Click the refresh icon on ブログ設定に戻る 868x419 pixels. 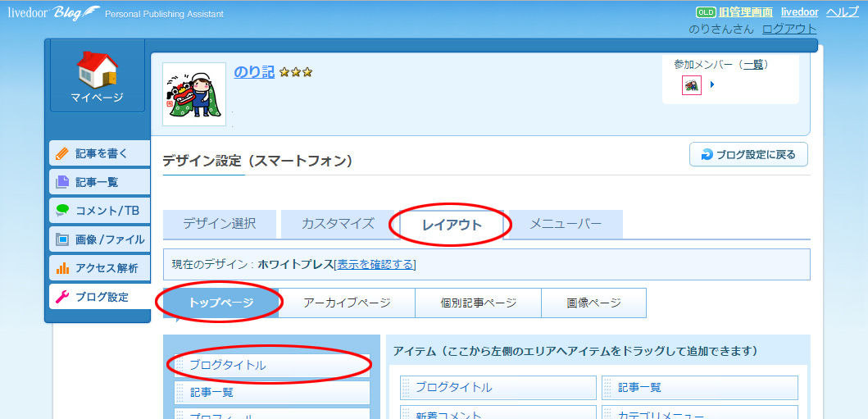tap(707, 155)
